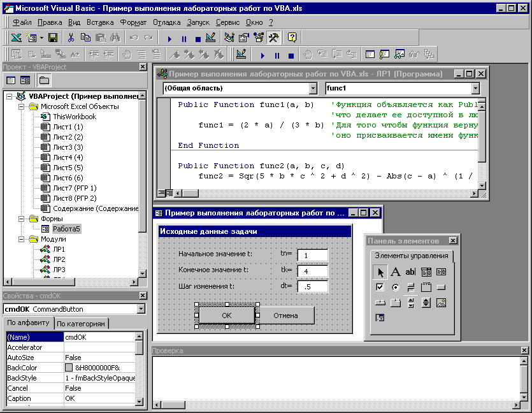The width and height of the screenshot is (532, 413).
Task: Select the ListBox tool in Toolbox
Action: pos(441,272)
